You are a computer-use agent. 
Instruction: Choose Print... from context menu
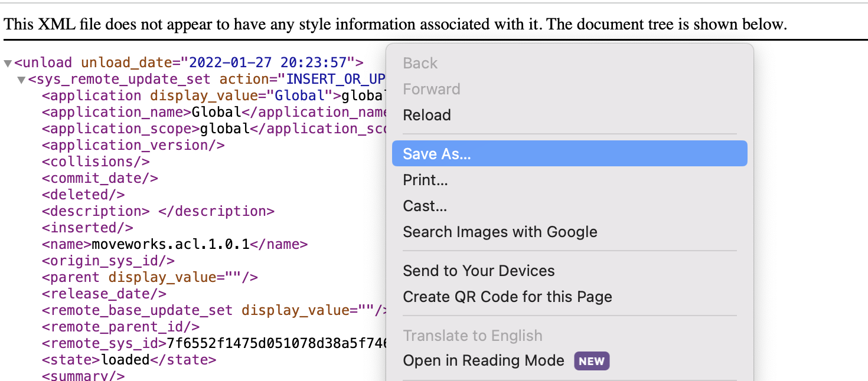coord(570,180)
